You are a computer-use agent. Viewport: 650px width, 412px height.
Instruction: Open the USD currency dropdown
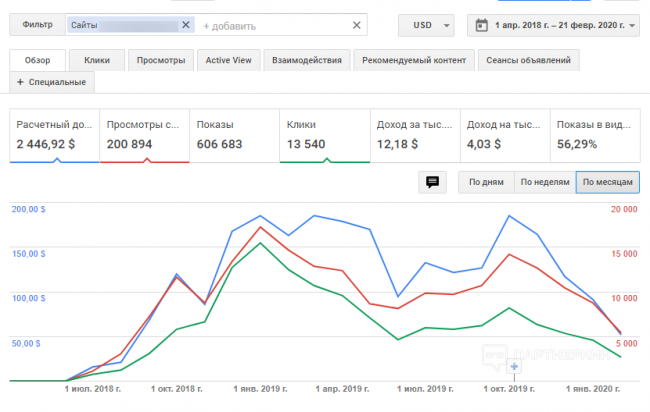(425, 25)
